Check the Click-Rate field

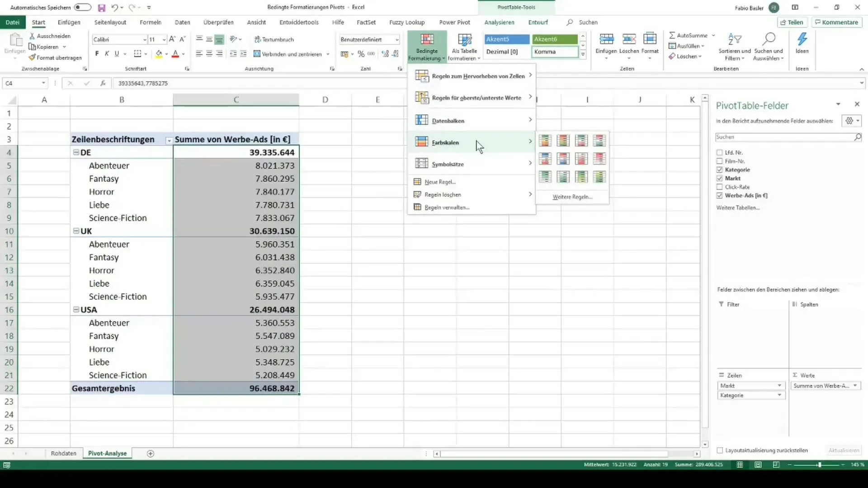(x=720, y=187)
